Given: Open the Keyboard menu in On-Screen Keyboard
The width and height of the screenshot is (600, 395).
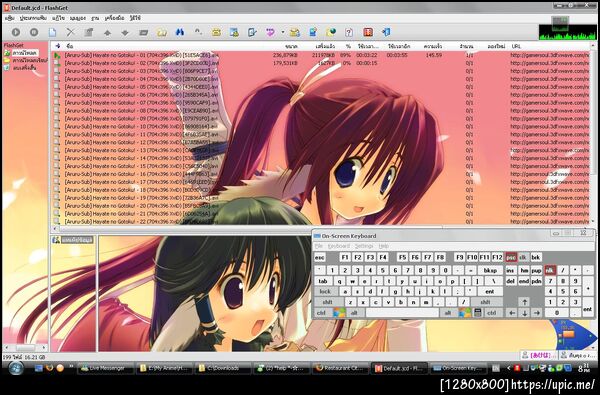Looking at the screenshot, I should pyautogui.click(x=339, y=246).
